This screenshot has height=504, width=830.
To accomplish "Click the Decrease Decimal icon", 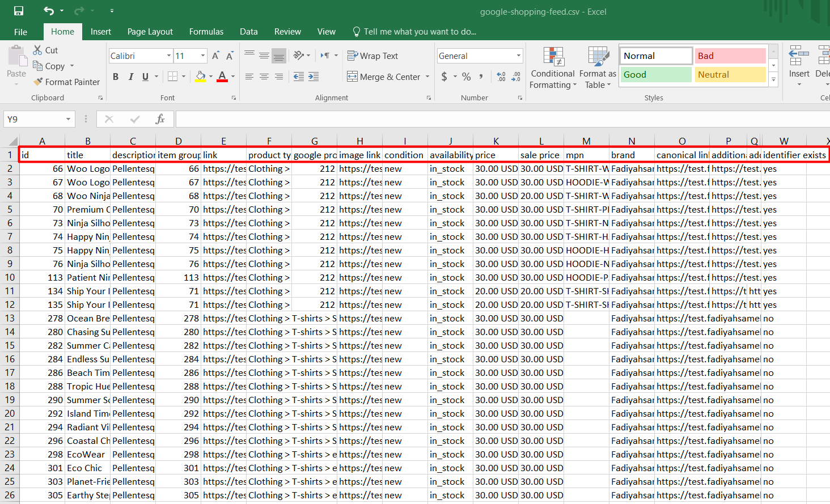I will pyautogui.click(x=516, y=77).
